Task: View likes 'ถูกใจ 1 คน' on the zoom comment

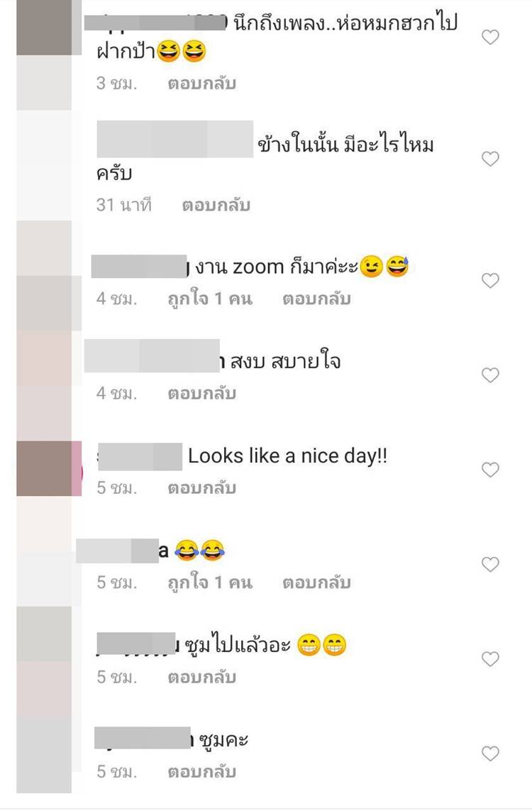Action: tap(210, 299)
